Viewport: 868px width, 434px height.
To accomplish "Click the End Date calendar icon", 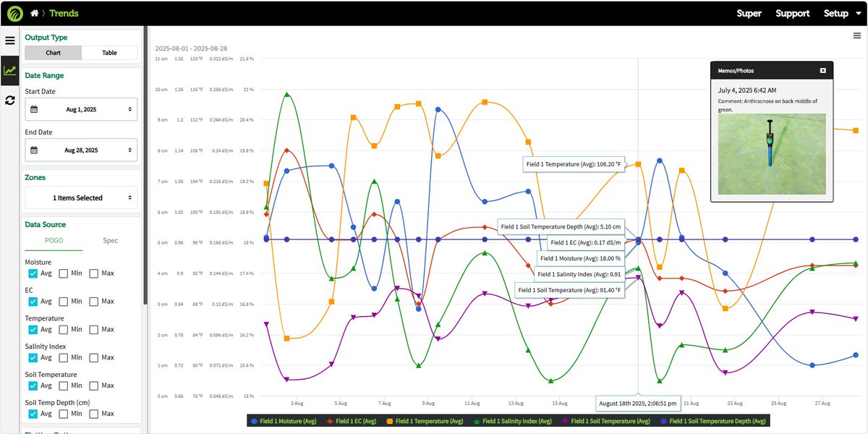I will [x=35, y=150].
